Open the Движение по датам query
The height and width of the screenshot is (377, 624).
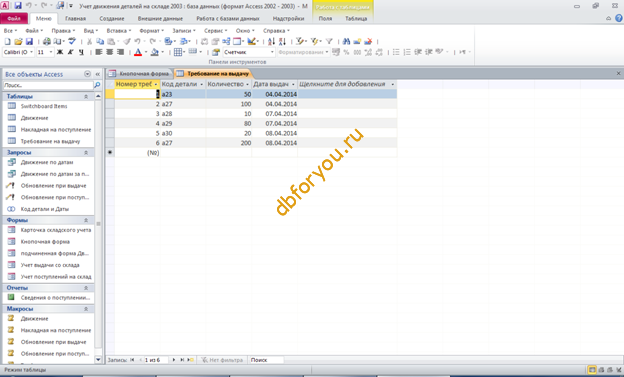point(47,162)
